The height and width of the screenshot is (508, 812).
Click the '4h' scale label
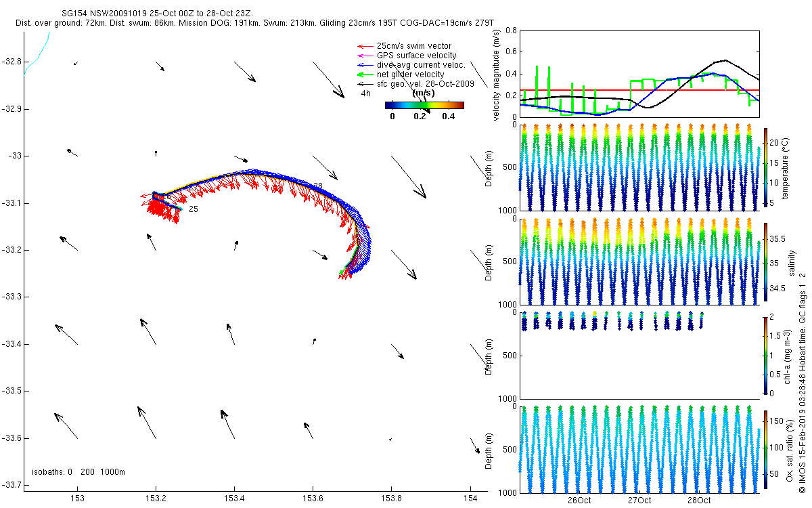point(365,93)
